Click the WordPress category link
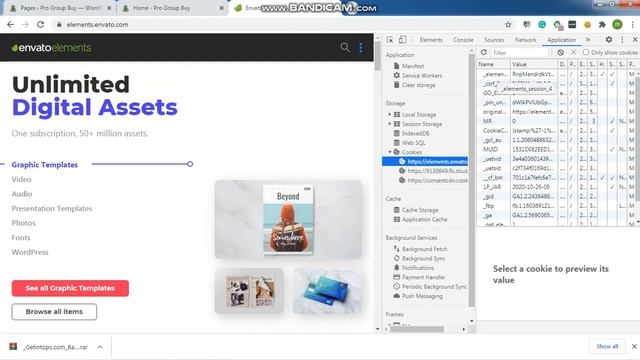This screenshot has height=360, width=640. 30,252
